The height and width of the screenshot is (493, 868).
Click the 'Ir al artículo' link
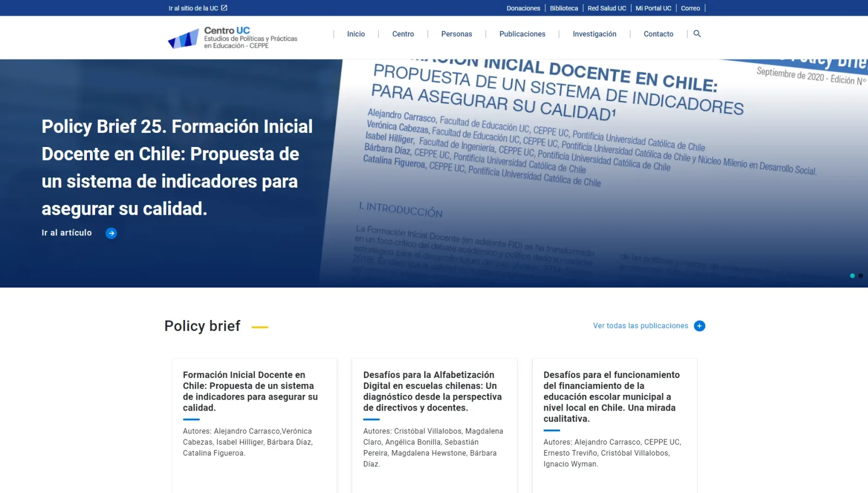pyautogui.click(x=67, y=233)
